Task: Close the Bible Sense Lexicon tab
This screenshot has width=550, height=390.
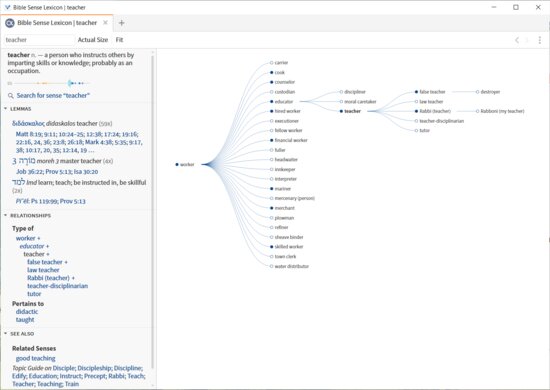Action: pos(105,23)
